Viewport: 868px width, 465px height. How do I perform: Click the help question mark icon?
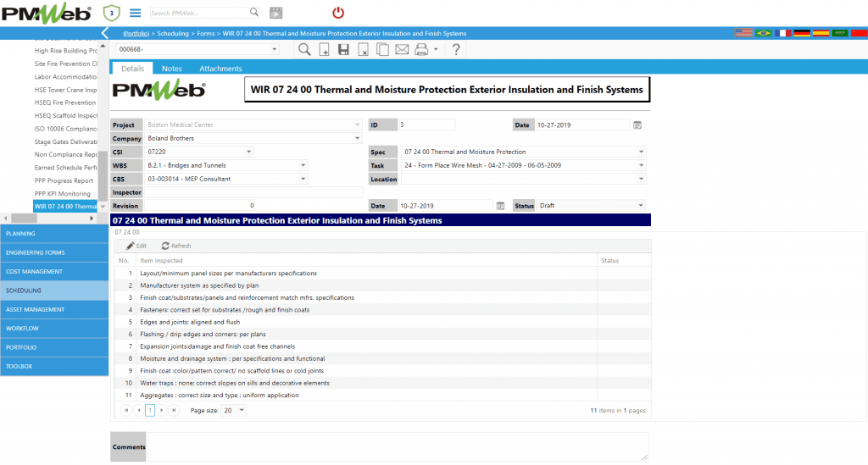pyautogui.click(x=456, y=49)
